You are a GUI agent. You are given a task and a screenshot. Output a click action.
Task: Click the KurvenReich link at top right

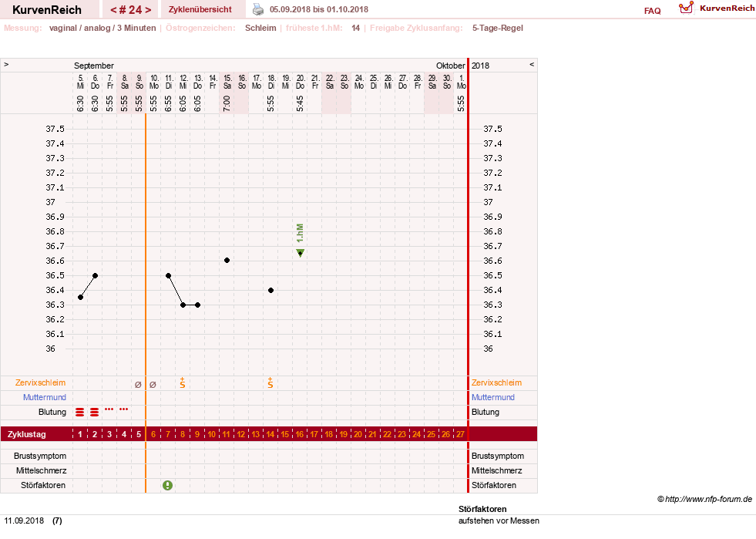(x=727, y=8)
